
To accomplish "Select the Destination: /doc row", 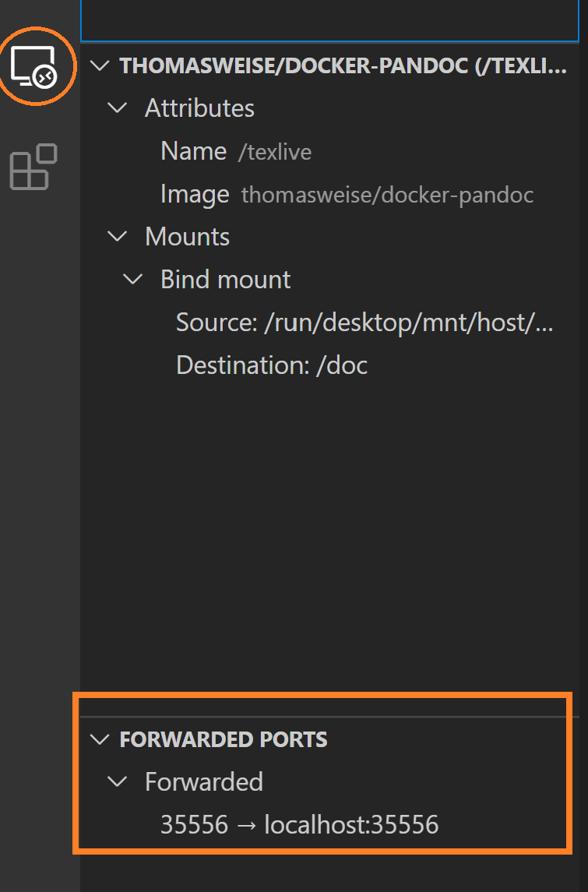I will pos(330,365).
